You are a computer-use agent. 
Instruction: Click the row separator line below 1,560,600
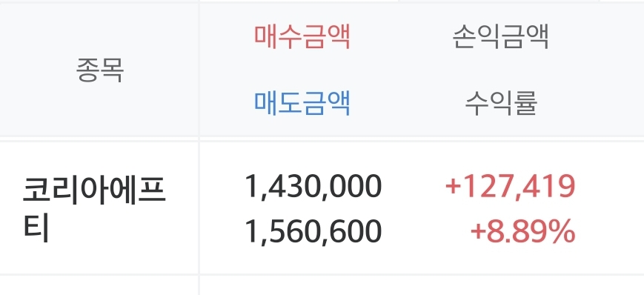pos(313,274)
